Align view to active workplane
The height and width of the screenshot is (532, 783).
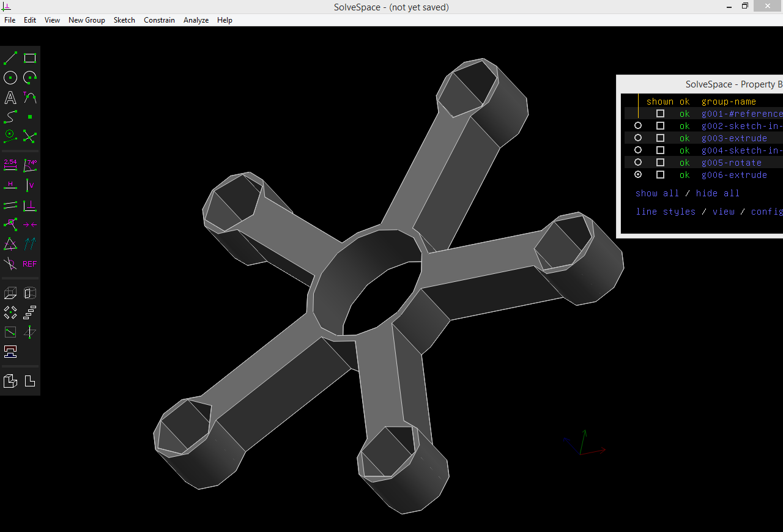point(30,381)
